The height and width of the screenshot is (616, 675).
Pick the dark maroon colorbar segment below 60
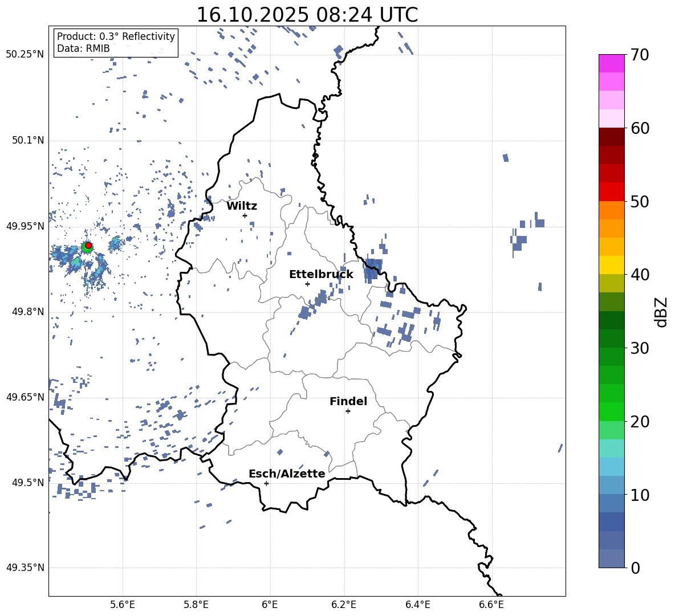click(611, 137)
